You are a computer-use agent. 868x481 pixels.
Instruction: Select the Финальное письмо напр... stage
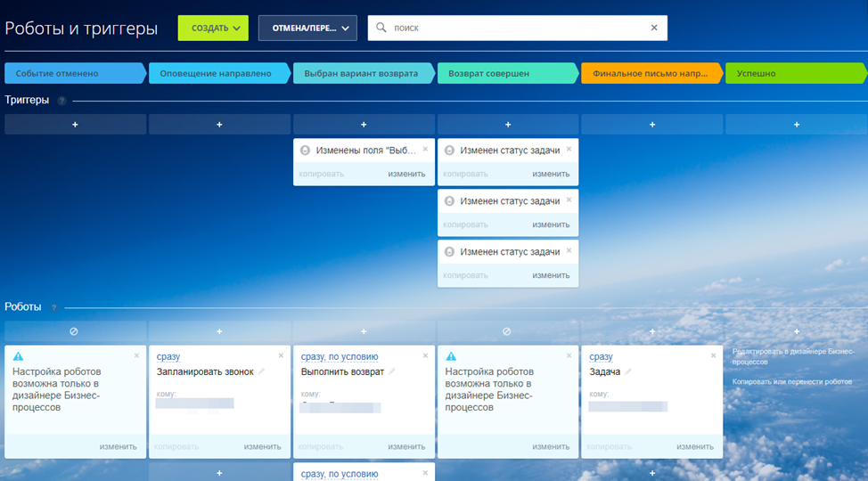652,73
